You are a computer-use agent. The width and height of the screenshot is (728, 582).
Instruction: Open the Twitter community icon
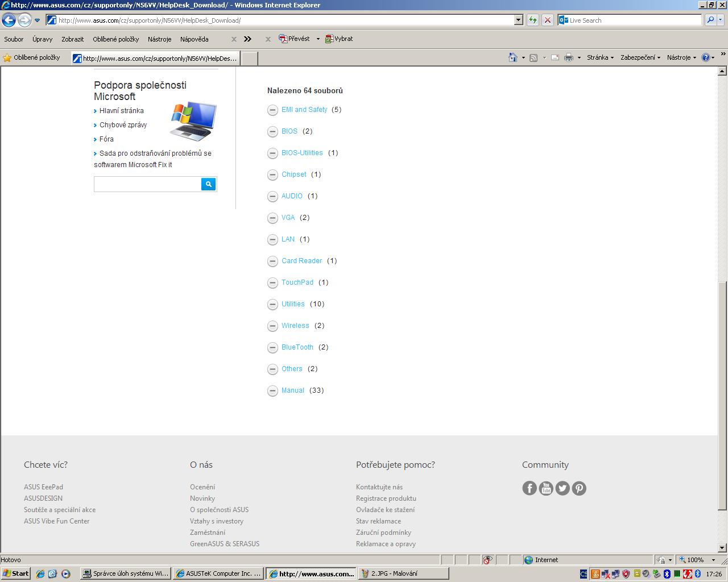[x=562, y=488]
